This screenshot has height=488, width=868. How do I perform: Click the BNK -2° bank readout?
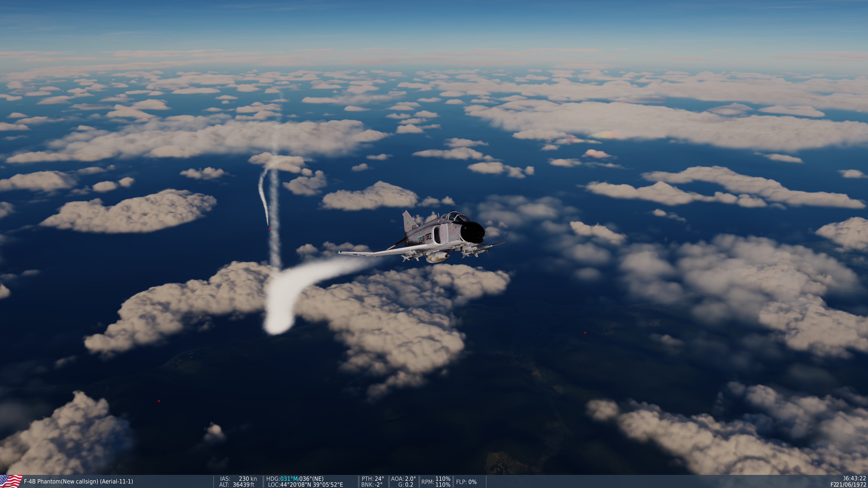click(372, 485)
